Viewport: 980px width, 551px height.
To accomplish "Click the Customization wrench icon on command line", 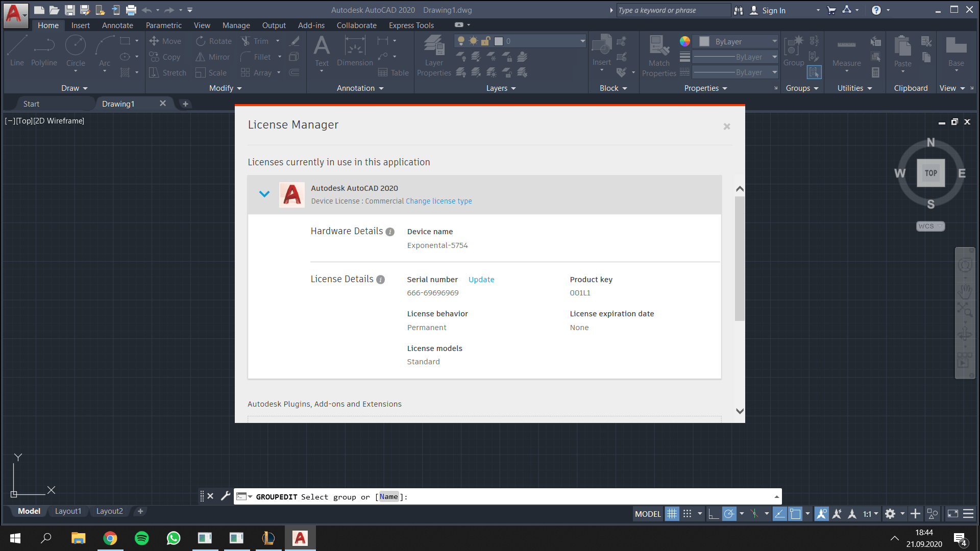I will 225,496.
